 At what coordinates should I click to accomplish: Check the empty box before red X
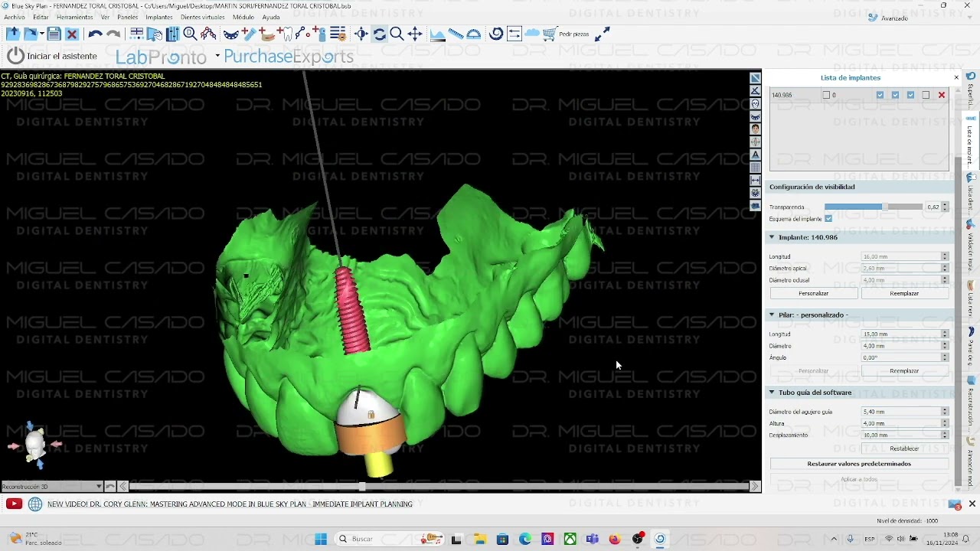tap(926, 95)
